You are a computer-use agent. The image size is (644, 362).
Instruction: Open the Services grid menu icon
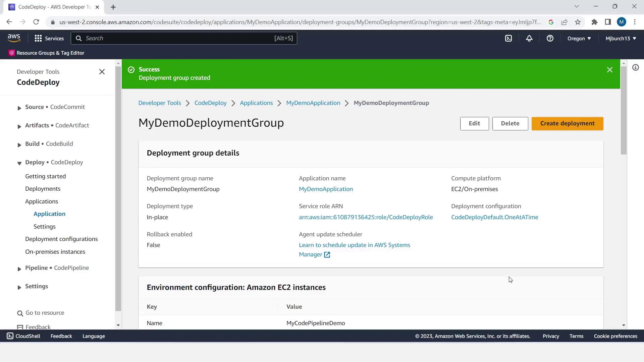coord(38,38)
